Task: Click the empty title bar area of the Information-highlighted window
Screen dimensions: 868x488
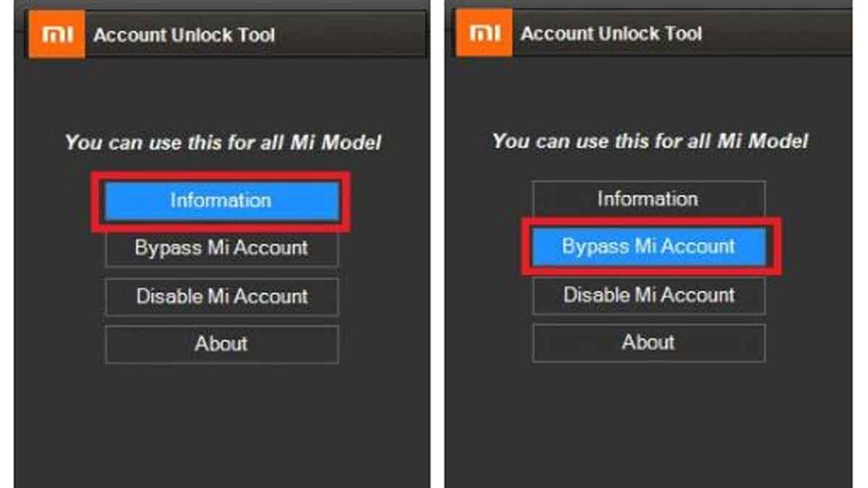Action: 351,35
